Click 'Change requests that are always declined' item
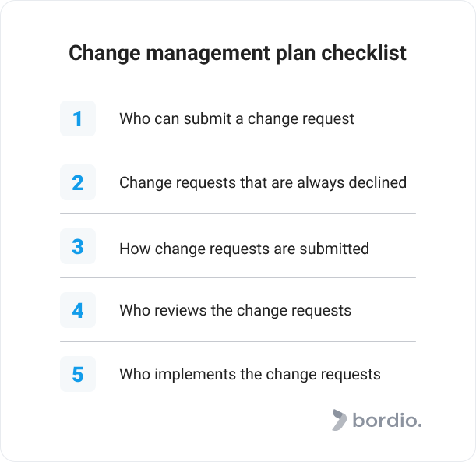 [x=263, y=183]
